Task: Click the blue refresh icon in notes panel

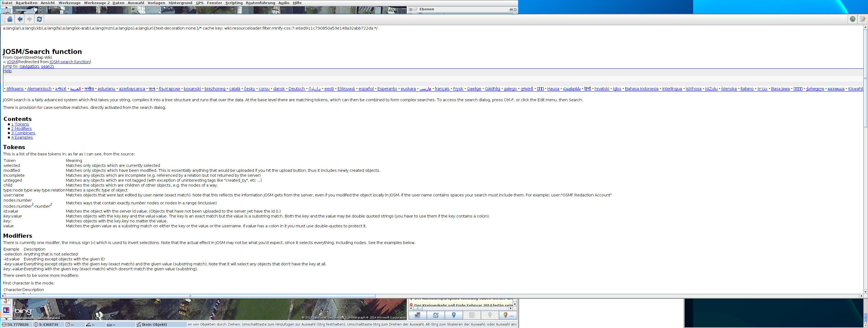Action: [x=436, y=315]
